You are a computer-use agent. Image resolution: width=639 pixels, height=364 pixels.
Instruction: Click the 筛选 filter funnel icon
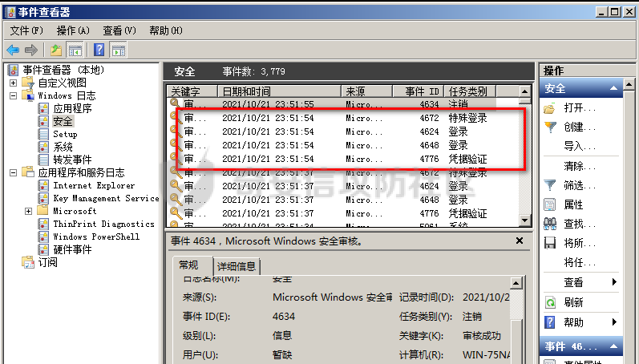coord(550,185)
